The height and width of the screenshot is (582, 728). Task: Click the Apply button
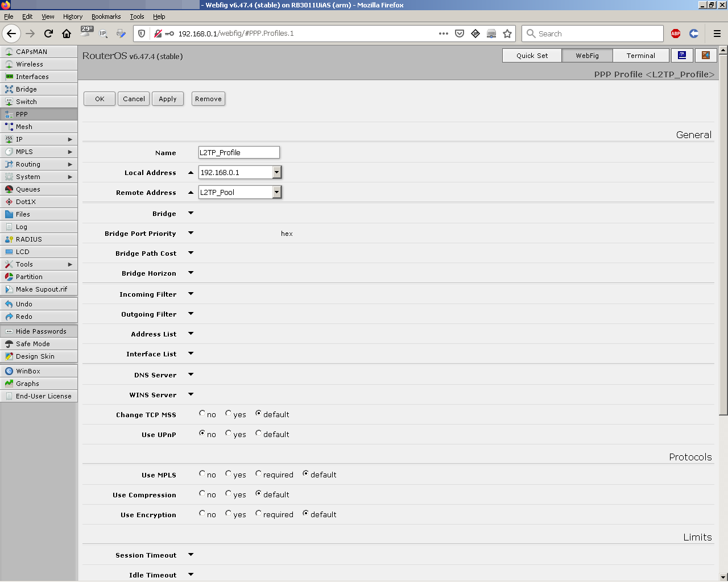pyautogui.click(x=168, y=99)
